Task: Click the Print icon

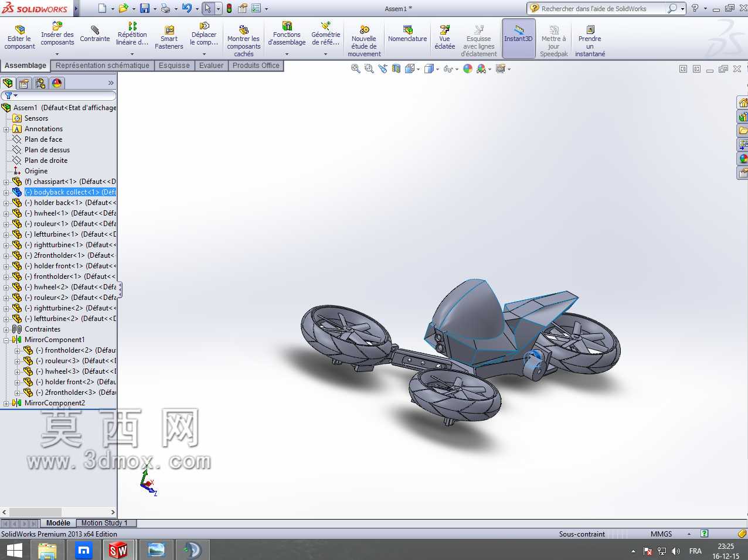Action: [x=165, y=8]
